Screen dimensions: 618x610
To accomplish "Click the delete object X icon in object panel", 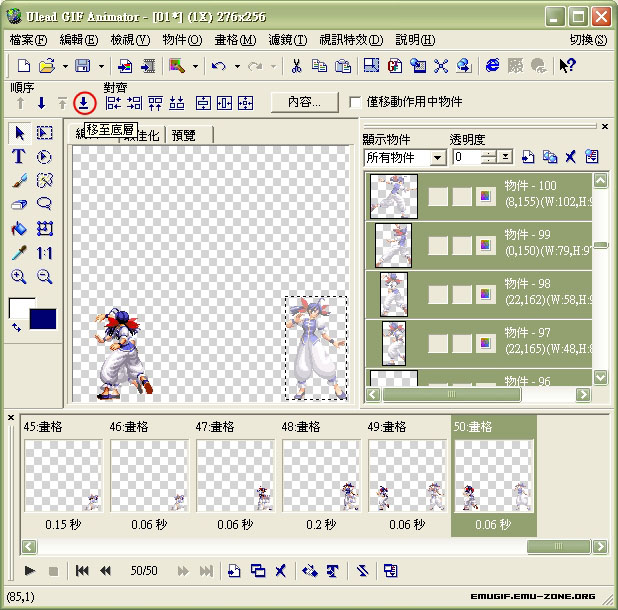I will [x=570, y=157].
